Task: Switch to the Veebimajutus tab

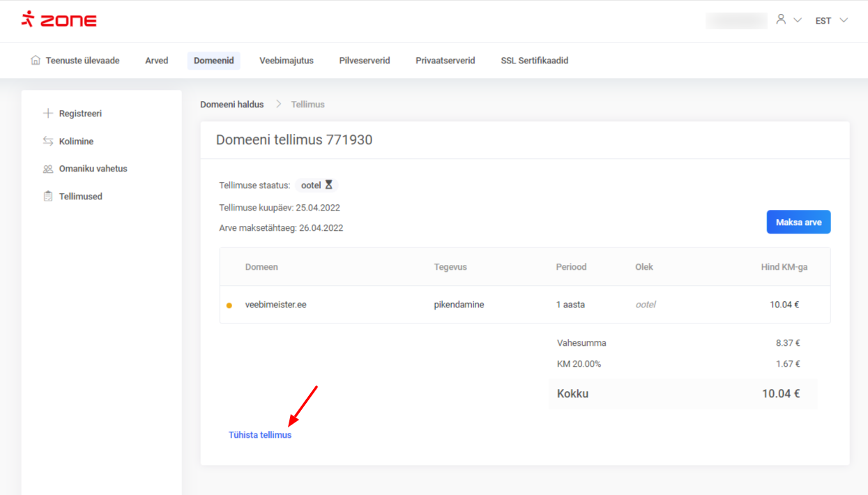Action: [287, 61]
